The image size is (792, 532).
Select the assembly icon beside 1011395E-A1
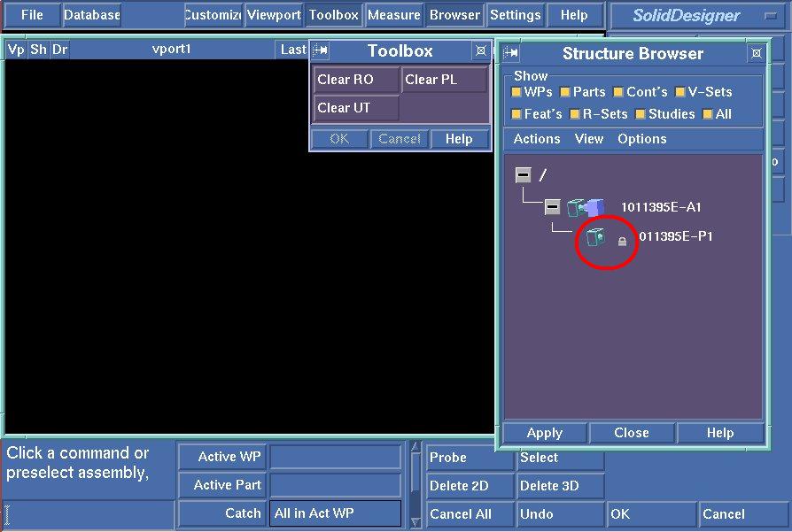click(586, 207)
